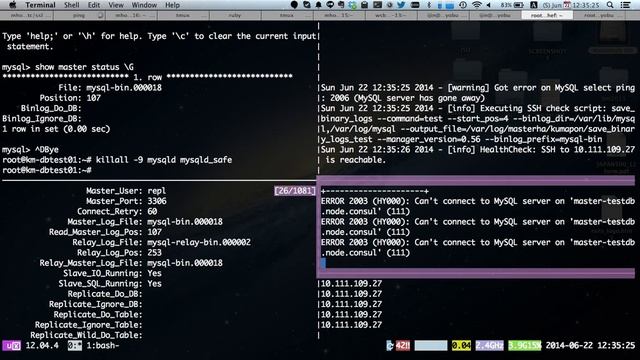640x360 pixels.
Task: Click the 2.4GHz CPU status segment
Action: click(x=489, y=346)
